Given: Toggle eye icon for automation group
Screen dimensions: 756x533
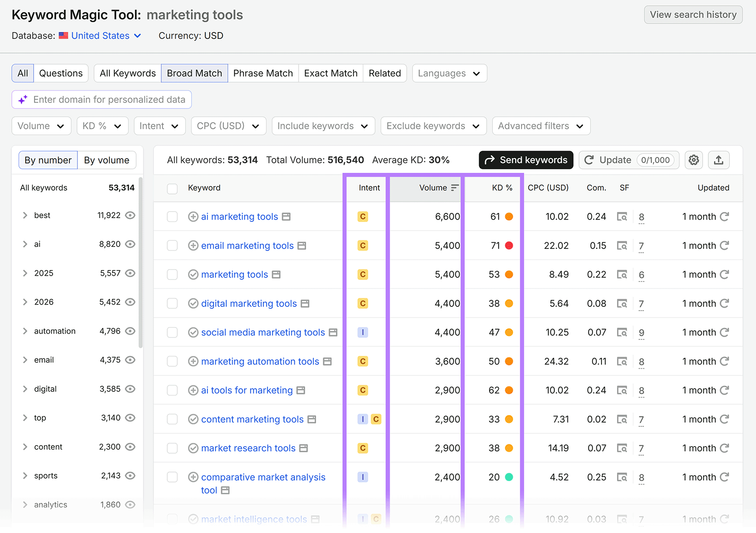Looking at the screenshot, I should coord(130,331).
